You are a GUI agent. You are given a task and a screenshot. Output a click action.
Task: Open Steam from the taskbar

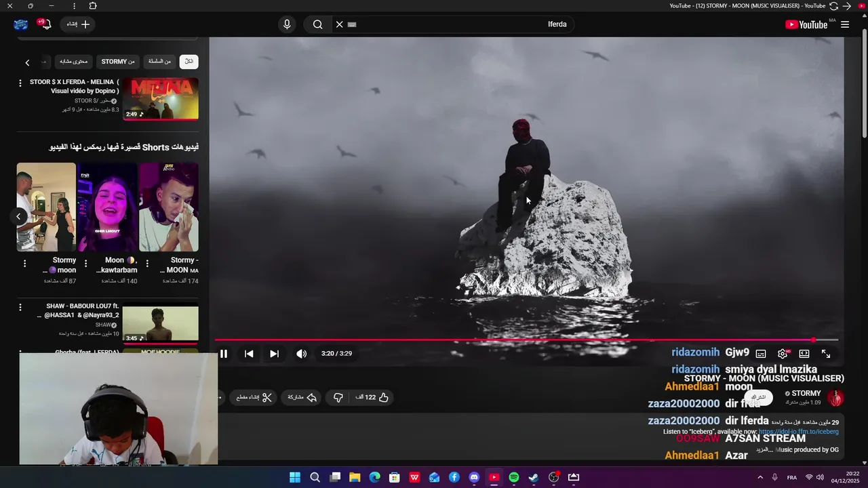click(534, 477)
